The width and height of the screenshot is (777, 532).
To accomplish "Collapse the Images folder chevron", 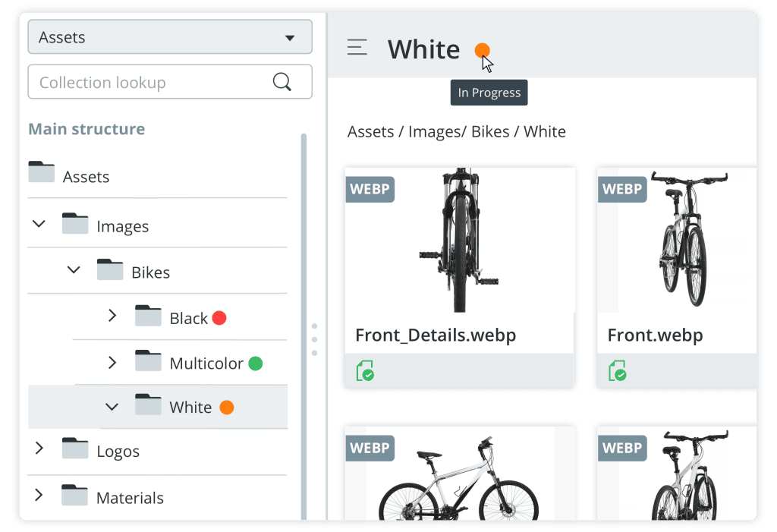I will pos(39,224).
